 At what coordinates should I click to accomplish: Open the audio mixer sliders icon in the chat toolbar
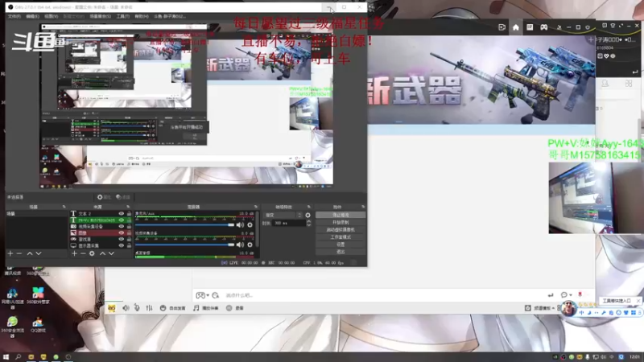tap(149, 308)
